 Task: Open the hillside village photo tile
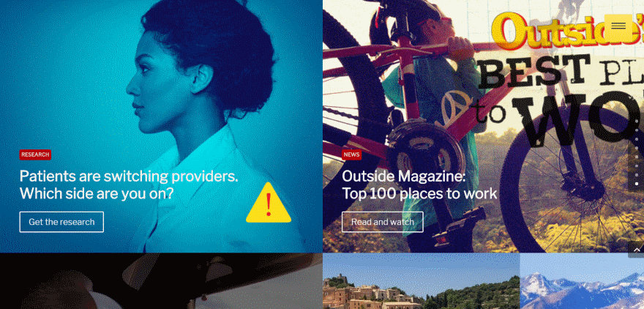tap(422, 281)
